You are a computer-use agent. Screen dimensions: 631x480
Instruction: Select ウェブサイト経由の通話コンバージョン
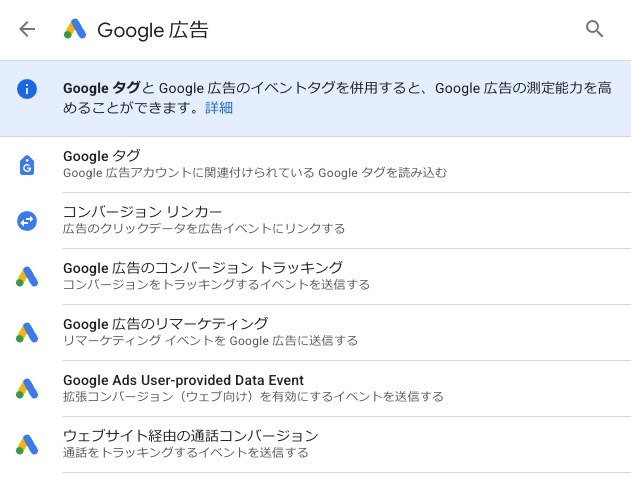(x=316, y=445)
